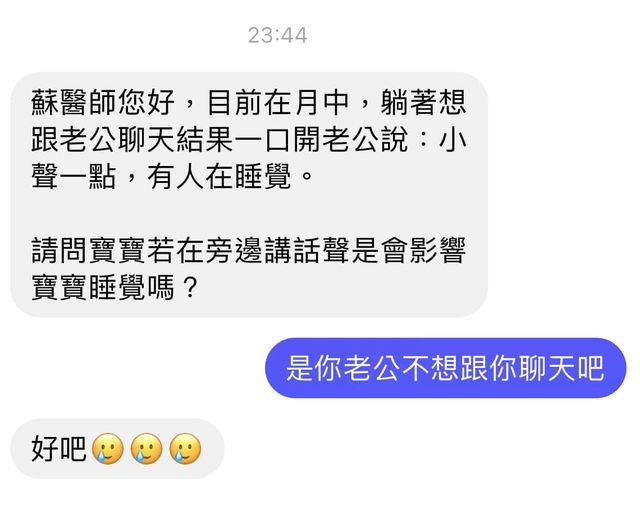Select the line starting 跟老公聊天結果
640x520 pixels.
click(x=249, y=139)
